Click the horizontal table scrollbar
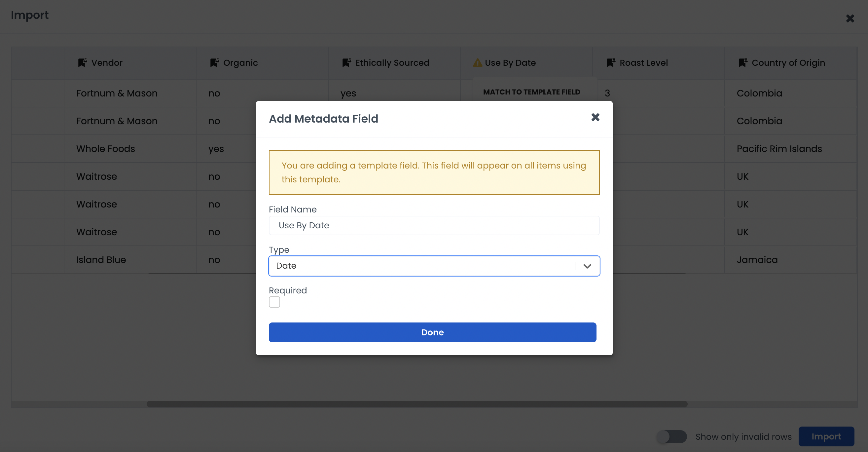Image resolution: width=868 pixels, height=452 pixels. point(417,404)
